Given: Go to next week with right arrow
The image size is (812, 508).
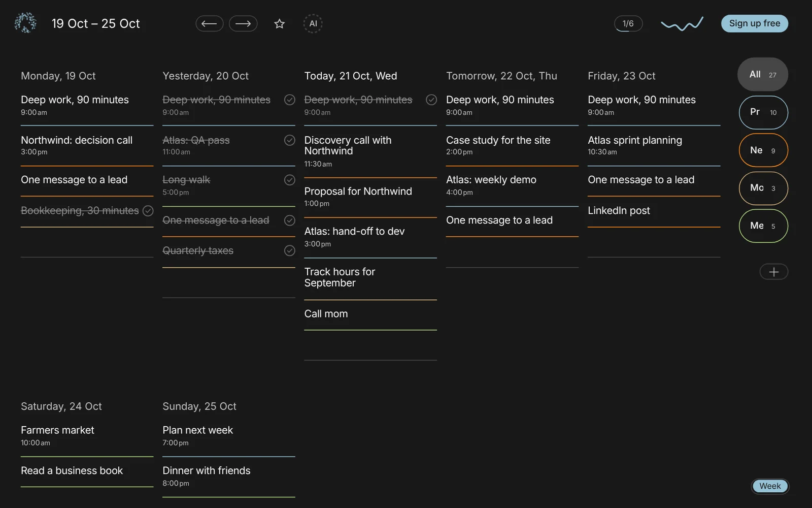Looking at the screenshot, I should pyautogui.click(x=243, y=23).
